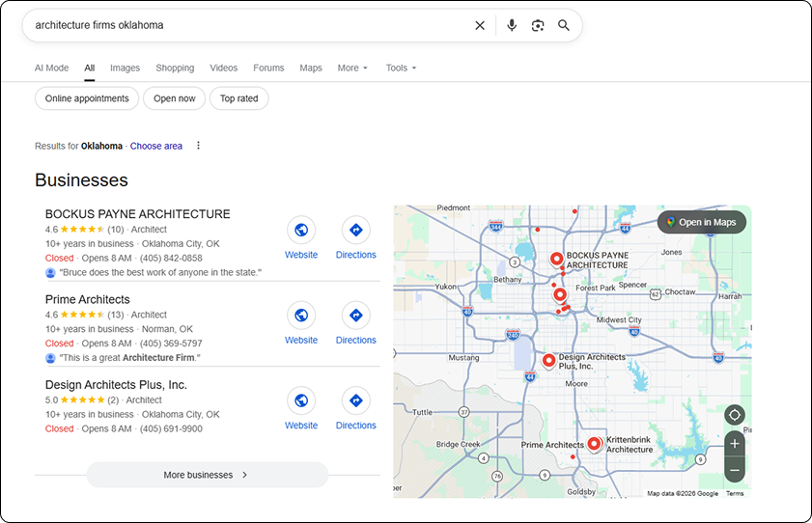Expand the More dropdown menu

click(x=352, y=68)
